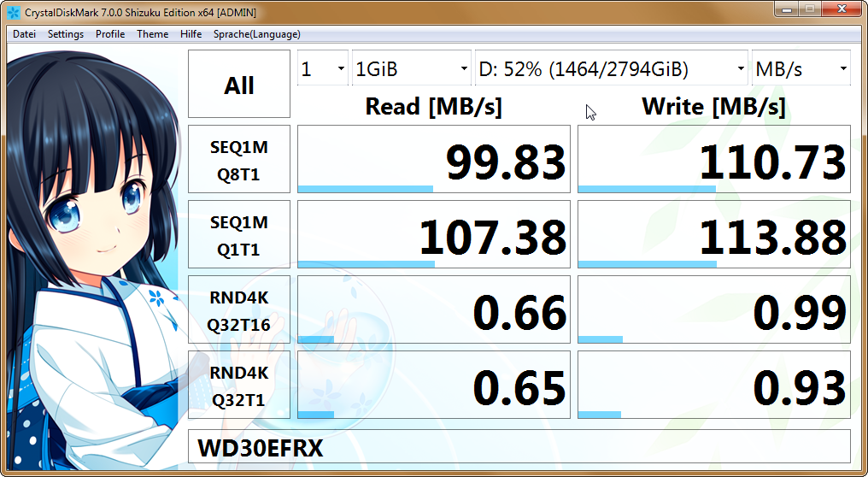This screenshot has width=868, height=477.
Task: Expand the drive dropdown showing D: 52%
Action: click(x=611, y=68)
